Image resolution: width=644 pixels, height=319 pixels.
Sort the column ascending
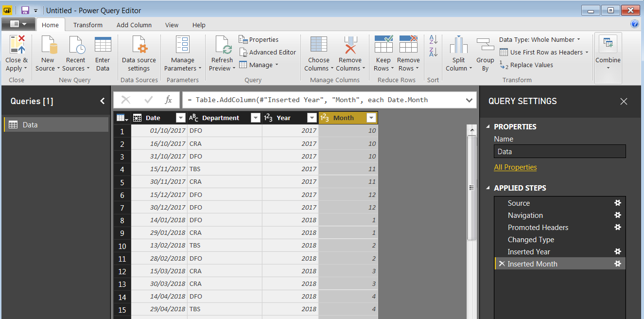[x=434, y=39]
